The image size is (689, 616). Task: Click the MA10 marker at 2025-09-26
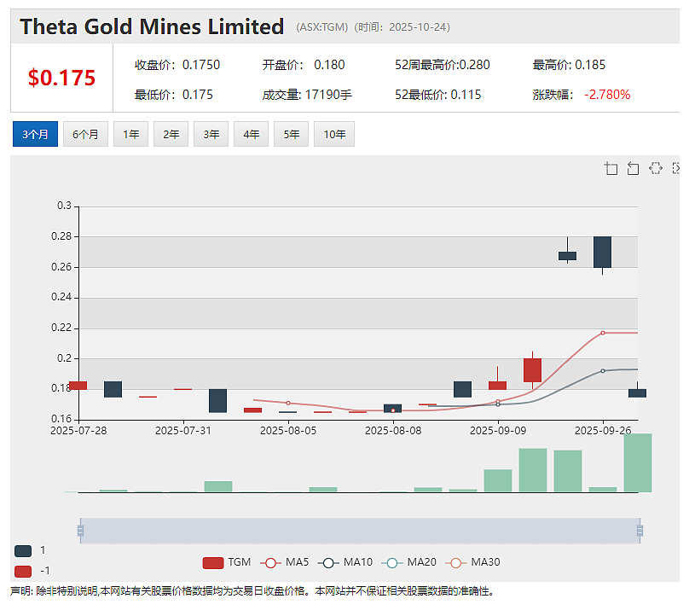603,371
